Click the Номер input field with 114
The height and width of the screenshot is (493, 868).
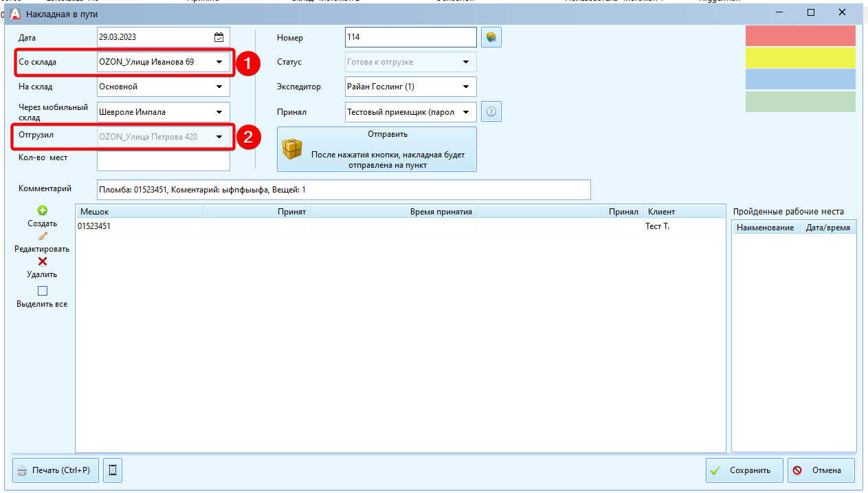click(410, 37)
